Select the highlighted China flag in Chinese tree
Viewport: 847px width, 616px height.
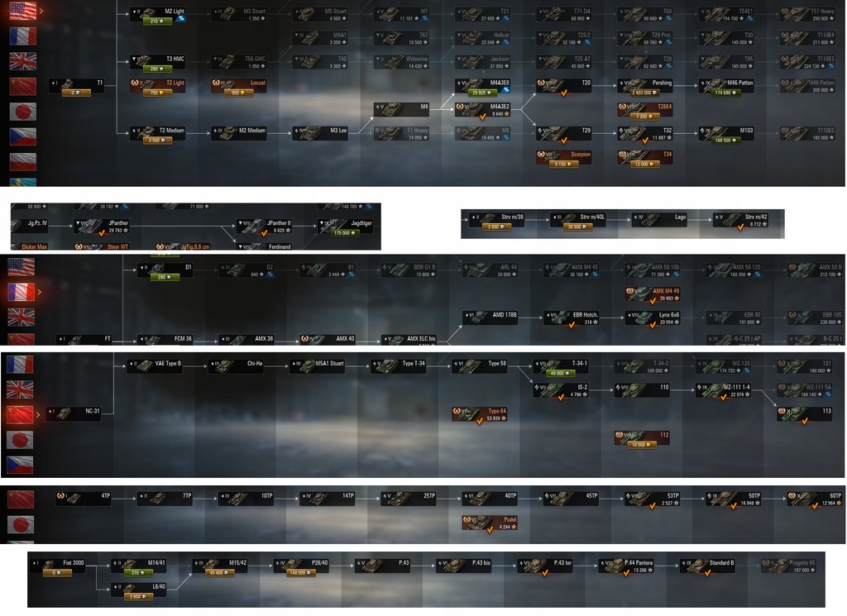tap(20, 414)
